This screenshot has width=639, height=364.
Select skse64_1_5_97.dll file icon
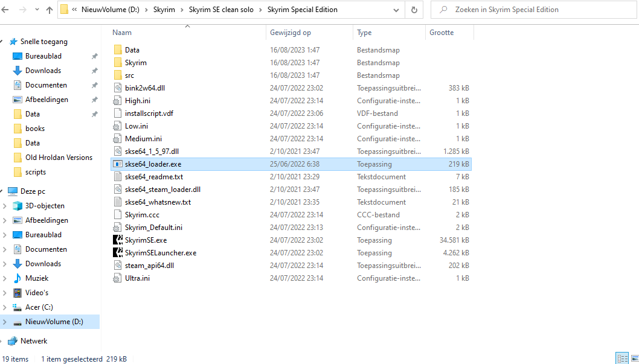pyautogui.click(x=118, y=151)
